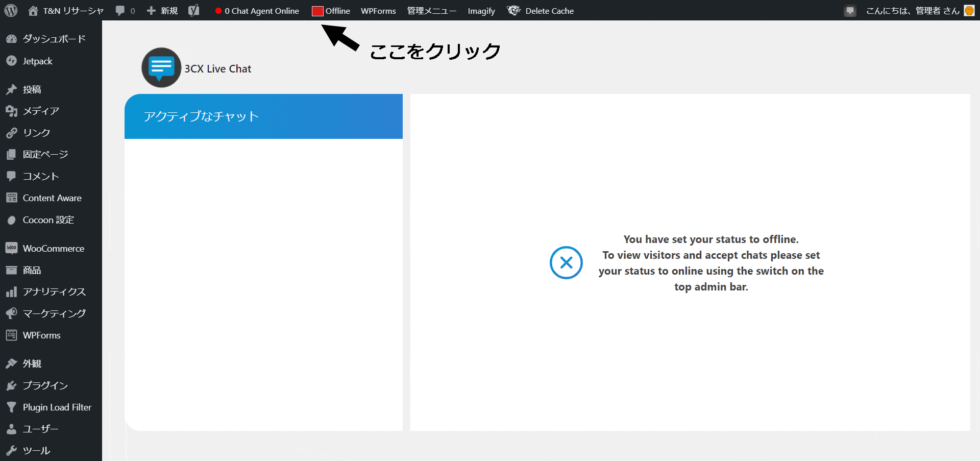This screenshot has width=980, height=461.
Task: Click the 3CX Live Chat logo
Action: [x=161, y=67]
